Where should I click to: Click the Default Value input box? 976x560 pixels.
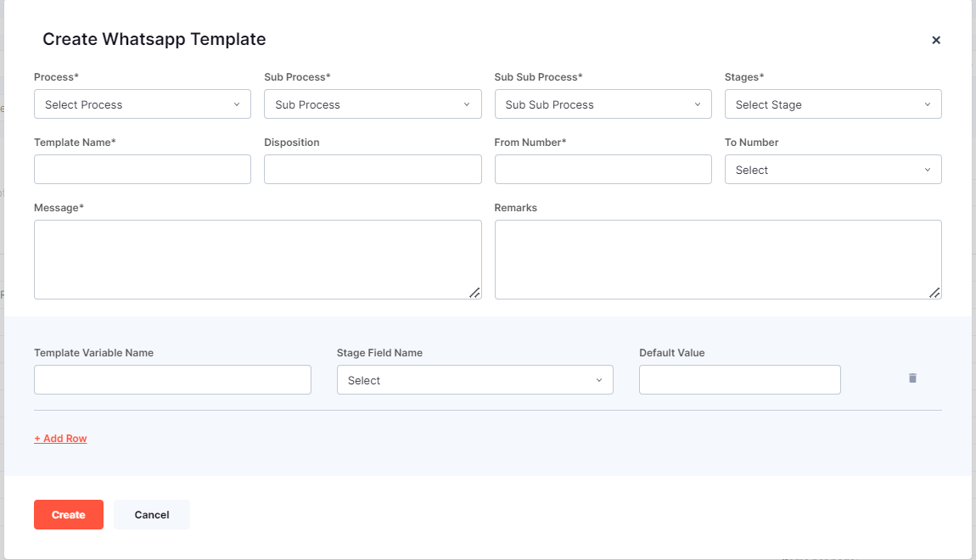[739, 379]
